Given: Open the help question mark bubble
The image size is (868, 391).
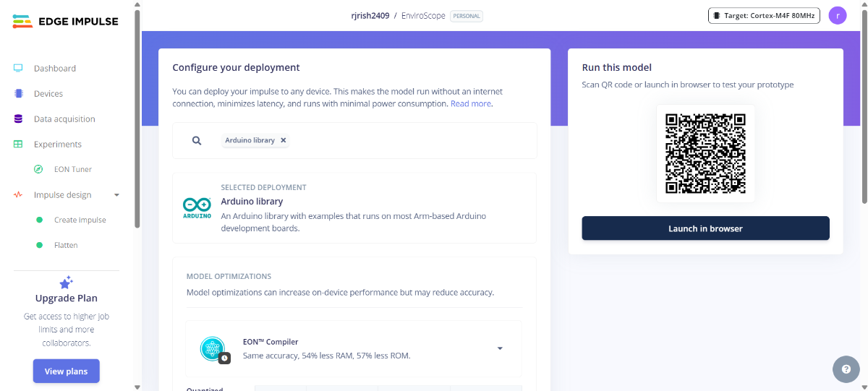Looking at the screenshot, I should (846, 369).
